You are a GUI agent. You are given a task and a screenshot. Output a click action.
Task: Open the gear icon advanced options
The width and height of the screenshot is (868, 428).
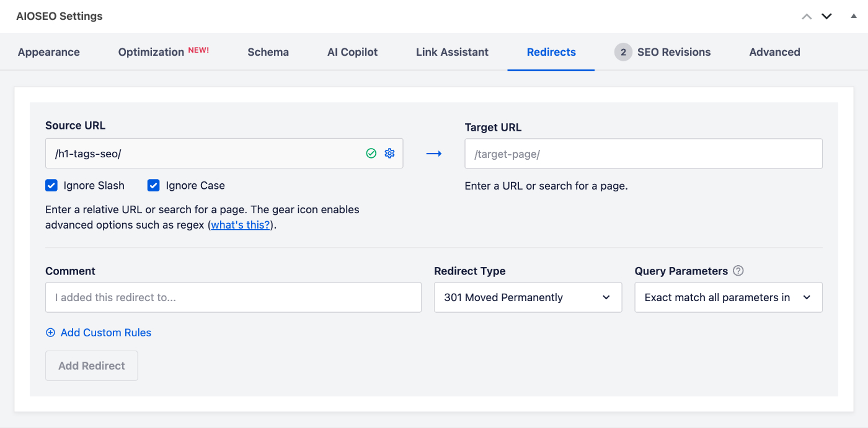[x=389, y=153]
